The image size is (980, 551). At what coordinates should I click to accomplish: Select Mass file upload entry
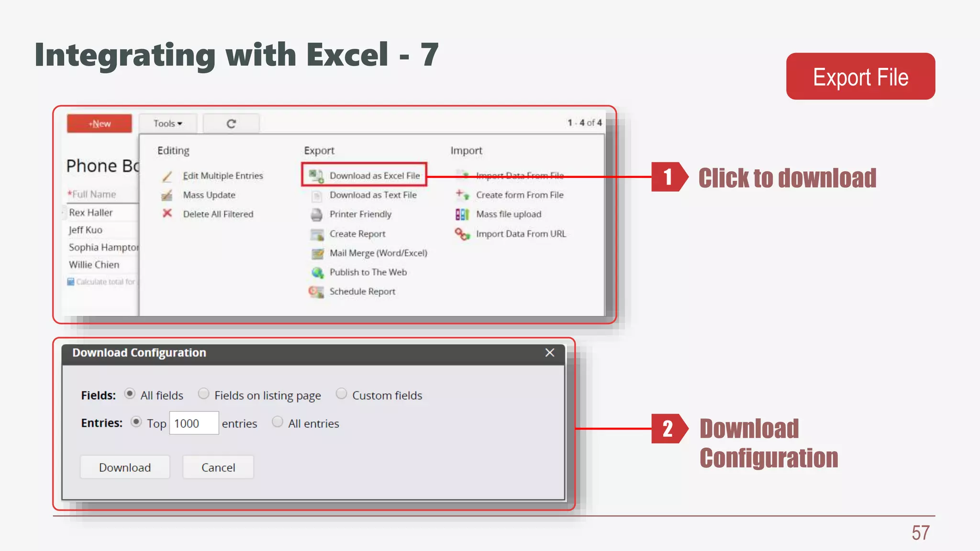[509, 214]
